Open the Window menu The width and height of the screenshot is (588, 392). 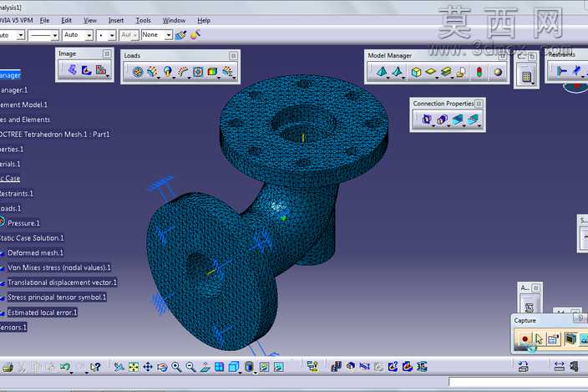[174, 20]
